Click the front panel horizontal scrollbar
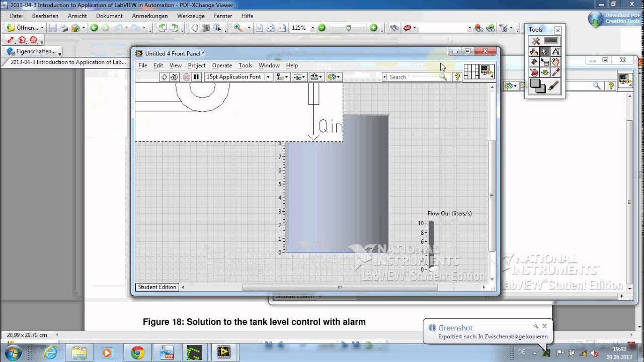644x362 pixels. pos(340,288)
